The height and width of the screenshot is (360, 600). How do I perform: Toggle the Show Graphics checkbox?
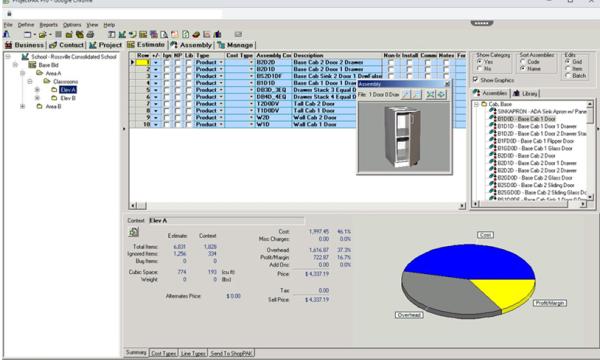(x=475, y=80)
